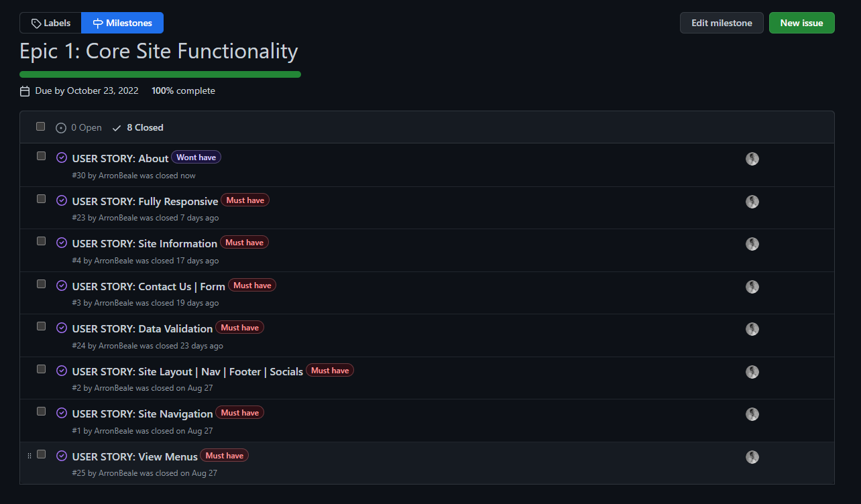
Task: Click assignee avatar on View Menus row
Action: pyautogui.click(x=752, y=457)
